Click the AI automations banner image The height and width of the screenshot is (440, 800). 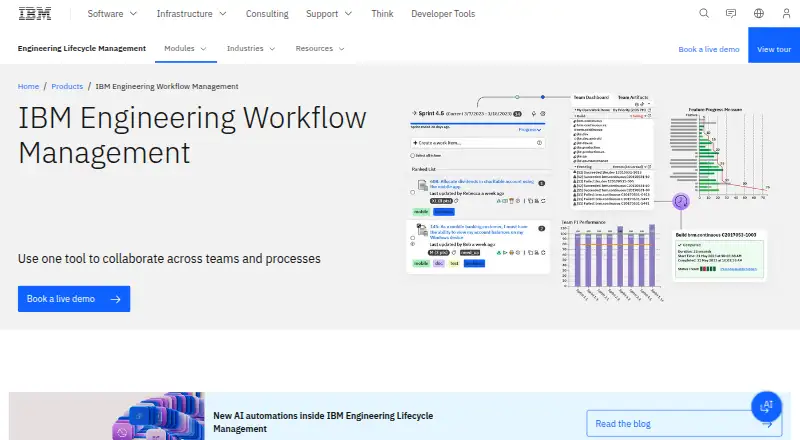[x=107, y=416]
